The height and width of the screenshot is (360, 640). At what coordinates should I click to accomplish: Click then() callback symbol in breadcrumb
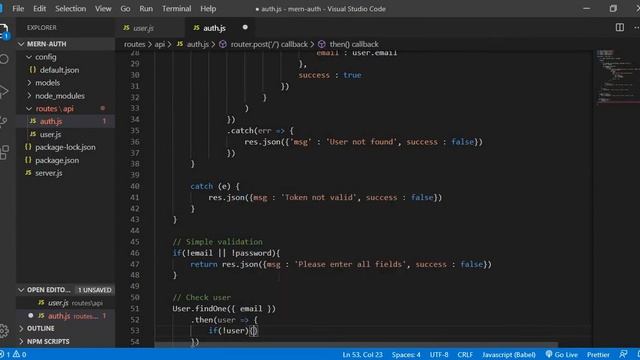348,44
